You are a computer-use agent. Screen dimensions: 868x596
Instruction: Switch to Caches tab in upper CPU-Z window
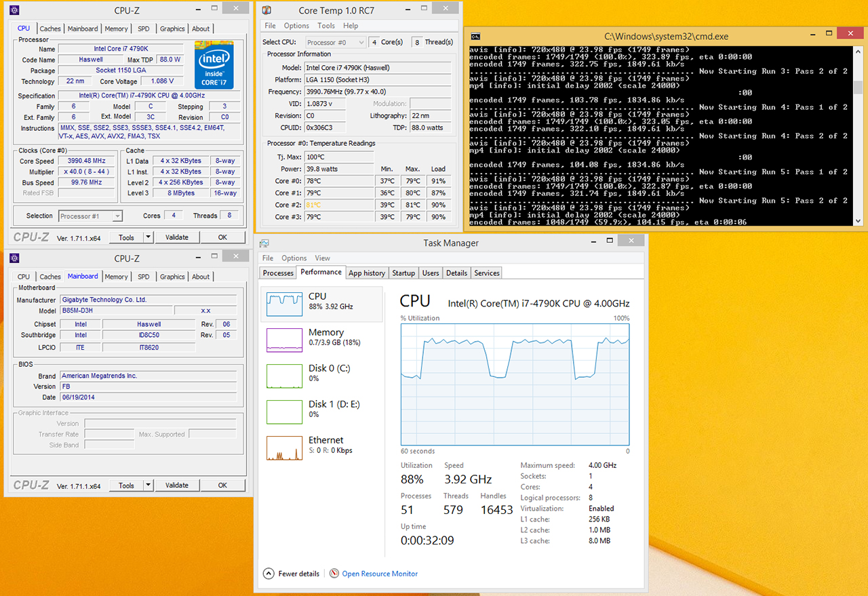[50, 29]
